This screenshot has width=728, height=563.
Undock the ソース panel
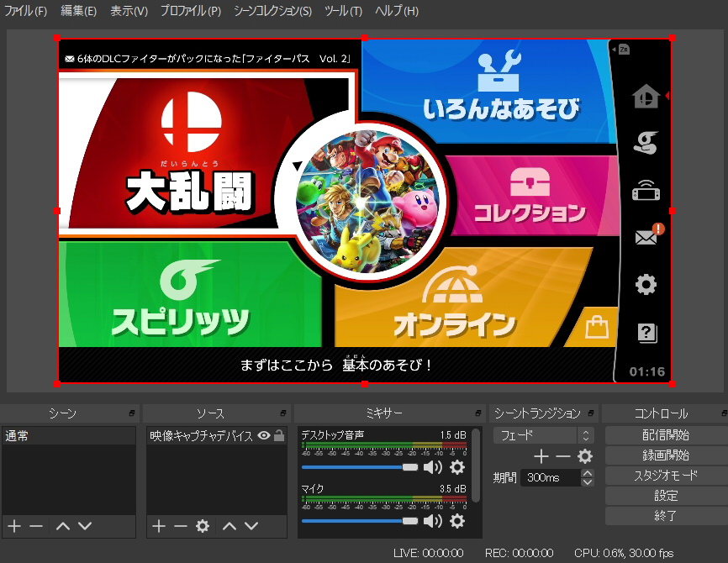click(x=283, y=413)
